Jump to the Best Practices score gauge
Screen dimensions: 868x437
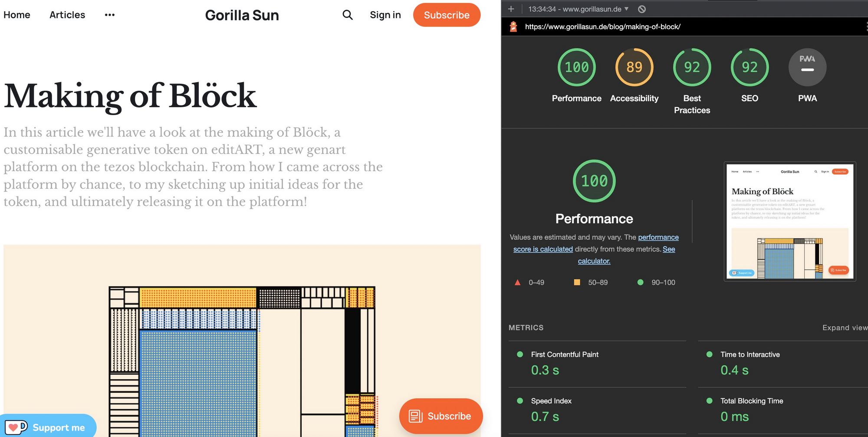pyautogui.click(x=692, y=67)
